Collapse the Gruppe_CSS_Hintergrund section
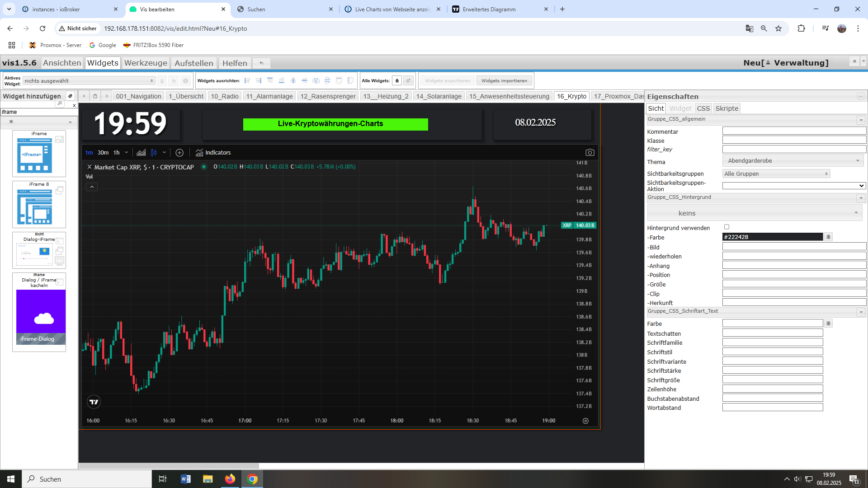868x488 pixels. 861,198
